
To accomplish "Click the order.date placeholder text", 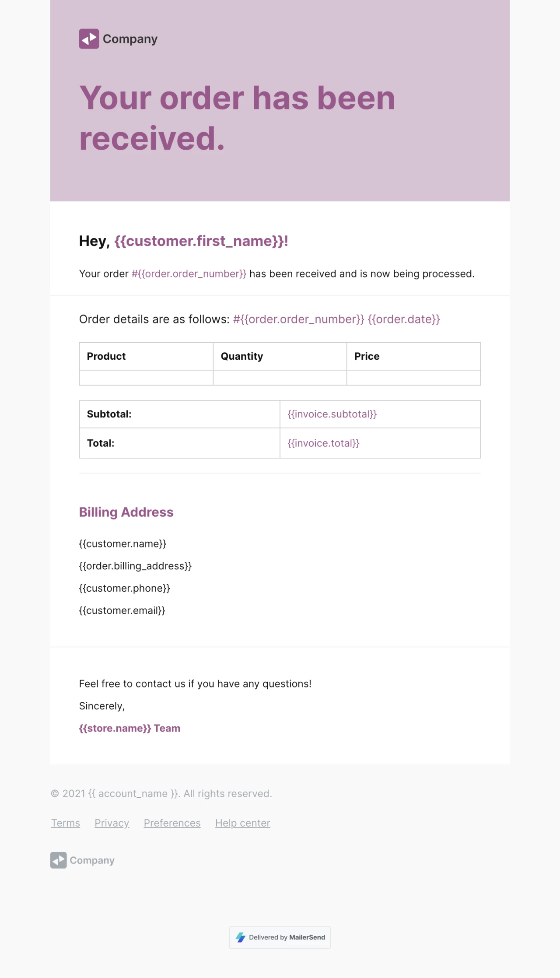I will (403, 319).
